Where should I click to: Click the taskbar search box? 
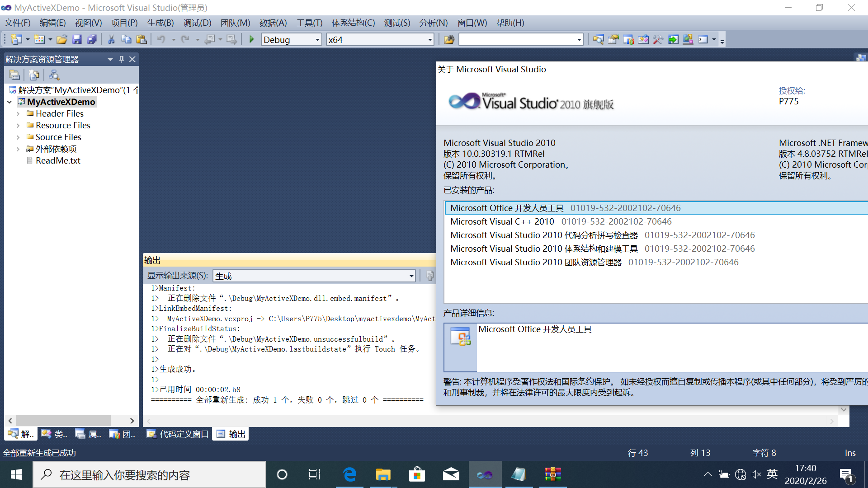pos(149,474)
